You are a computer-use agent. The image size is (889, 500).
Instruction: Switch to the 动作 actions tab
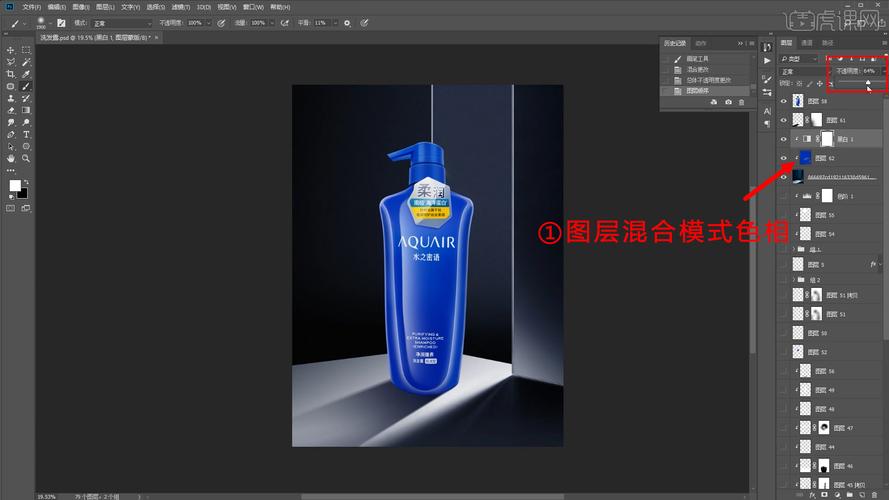pyautogui.click(x=701, y=43)
